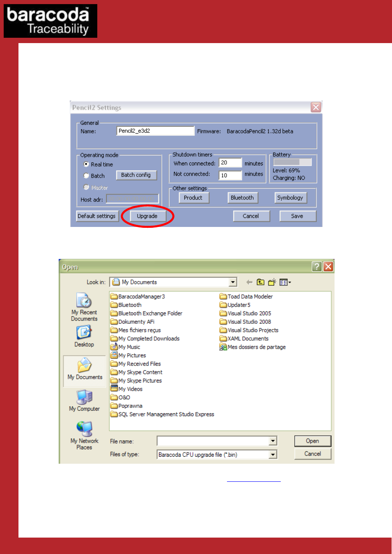This screenshot has height=554, width=392.
Task: Select My Completed Downloads folder
Action: [x=145, y=339]
